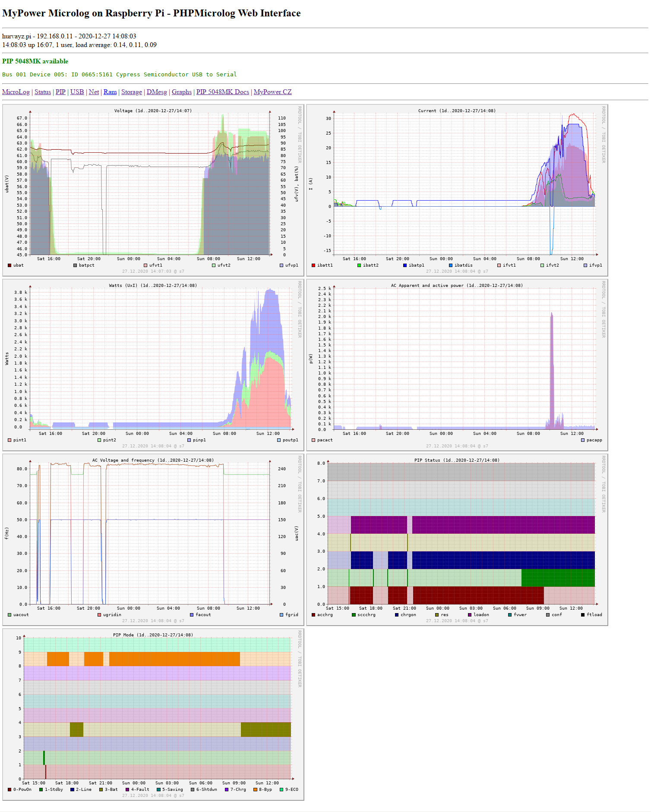The image size is (651, 812).
Task: Open PIP 5048MK Docs link
Action: click(x=223, y=92)
